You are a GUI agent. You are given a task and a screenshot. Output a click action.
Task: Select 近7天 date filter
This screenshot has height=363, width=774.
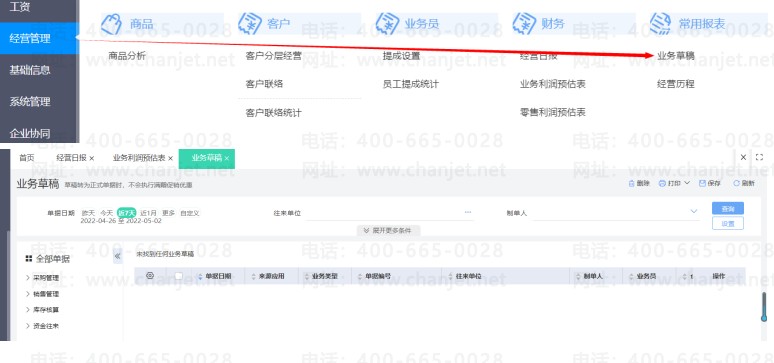pos(126,213)
